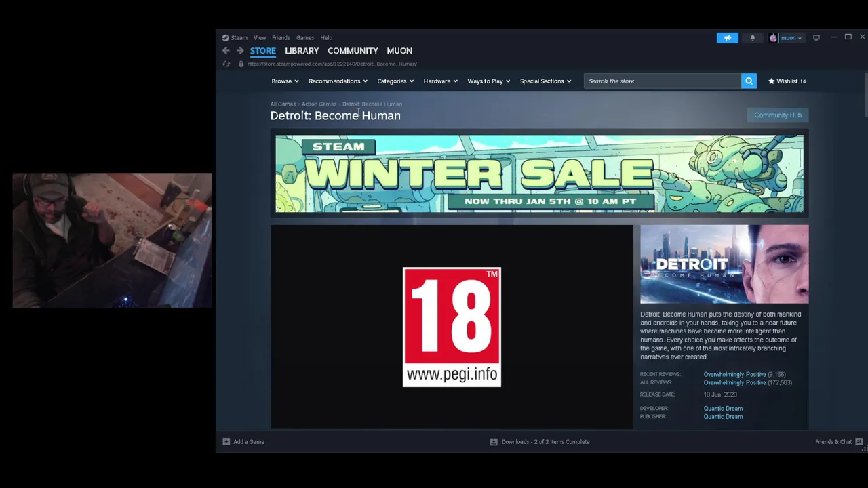Image resolution: width=868 pixels, height=488 pixels.
Task: Expand the Special Sections dropdown
Action: pos(545,81)
